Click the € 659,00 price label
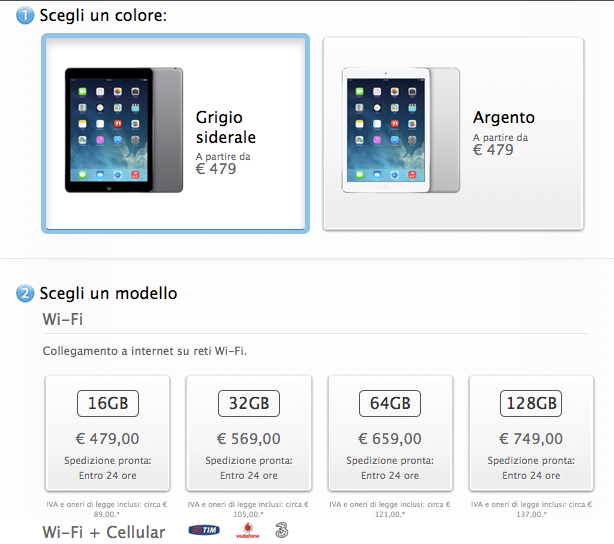This screenshot has height=544, width=614. coord(390,439)
